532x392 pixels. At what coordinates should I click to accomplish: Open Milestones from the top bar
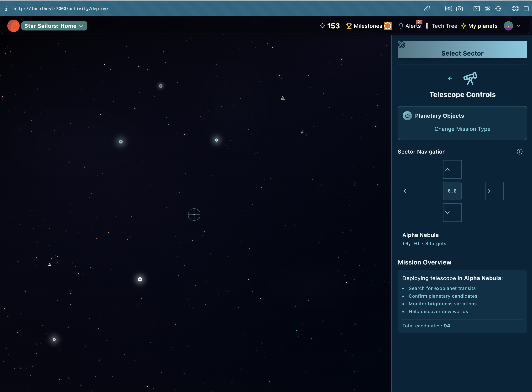pyautogui.click(x=368, y=26)
